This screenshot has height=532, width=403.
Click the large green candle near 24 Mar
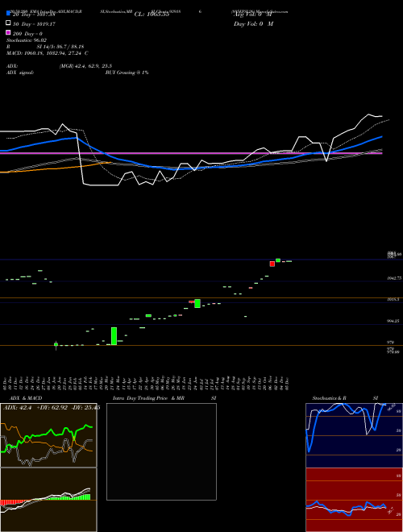click(114, 336)
